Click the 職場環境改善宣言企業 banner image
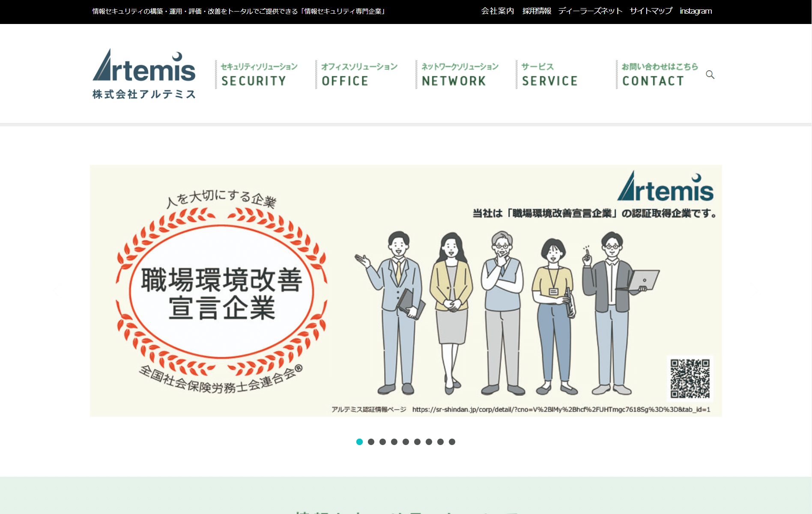The width and height of the screenshot is (812, 514). (x=406, y=290)
